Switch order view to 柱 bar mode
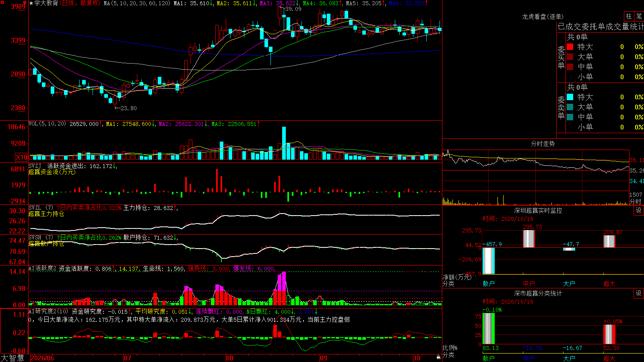The image size is (644, 362). point(629,16)
